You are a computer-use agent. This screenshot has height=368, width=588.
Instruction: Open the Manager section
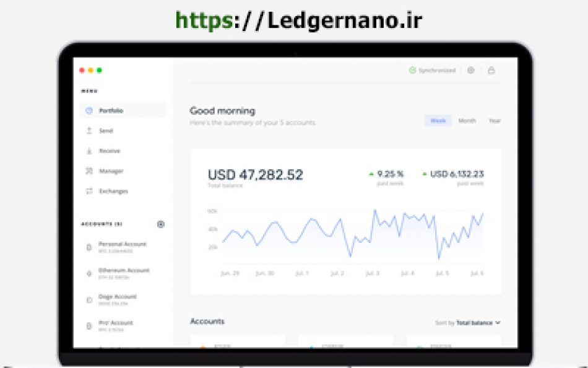pos(105,171)
